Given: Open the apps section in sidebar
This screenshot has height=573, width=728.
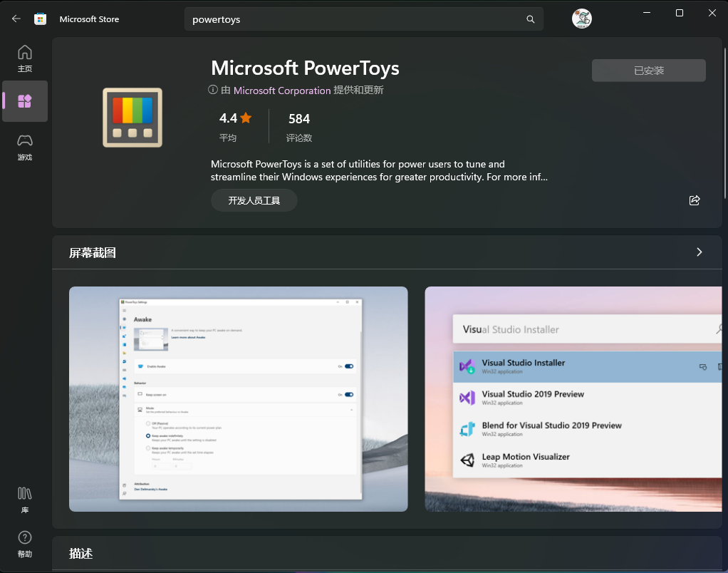Looking at the screenshot, I should click(x=25, y=101).
